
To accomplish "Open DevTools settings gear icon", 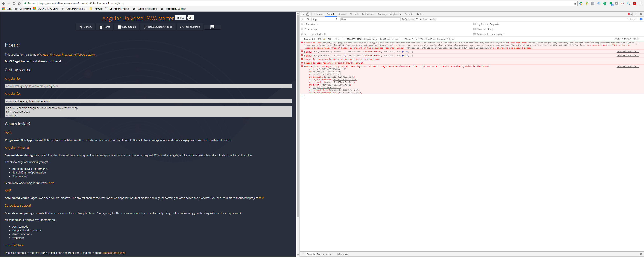I will pos(641,19).
